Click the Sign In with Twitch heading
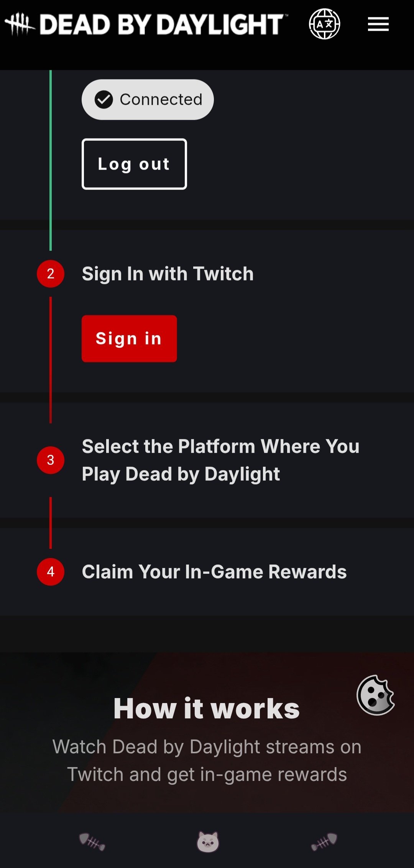Screen dimensions: 414x868 (168, 273)
